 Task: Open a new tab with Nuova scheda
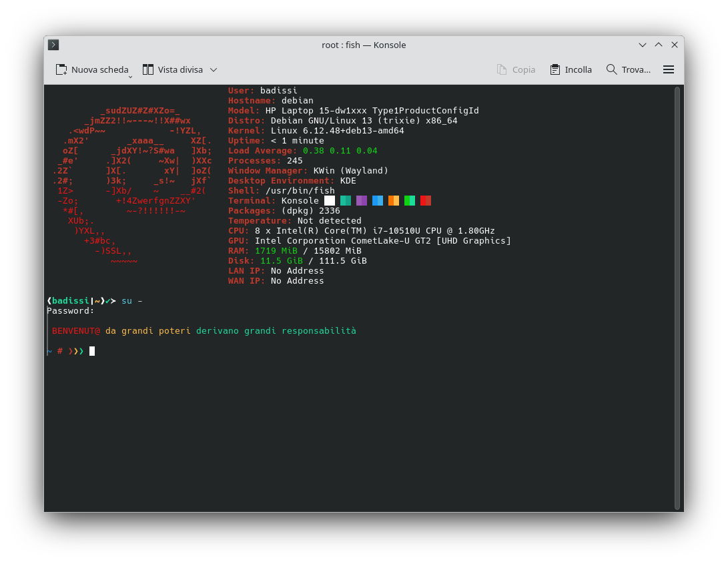[92, 69]
